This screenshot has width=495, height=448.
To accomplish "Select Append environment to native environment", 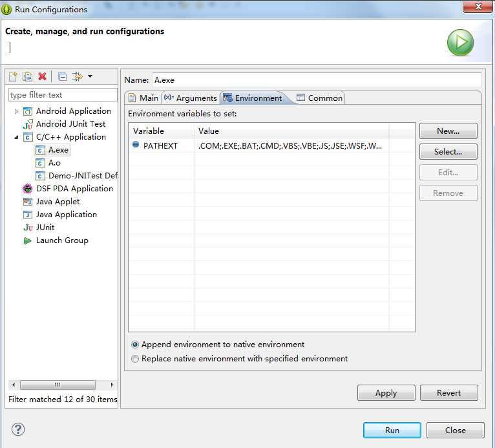I will point(135,345).
